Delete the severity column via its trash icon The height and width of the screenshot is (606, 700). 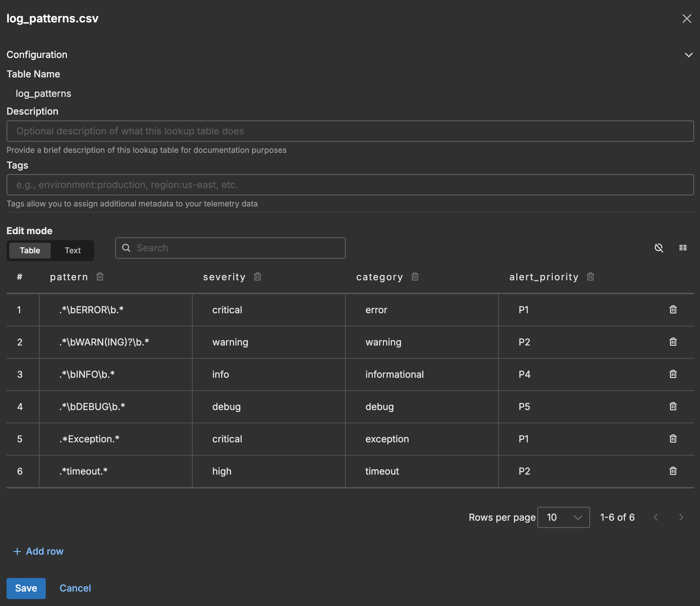(x=257, y=277)
